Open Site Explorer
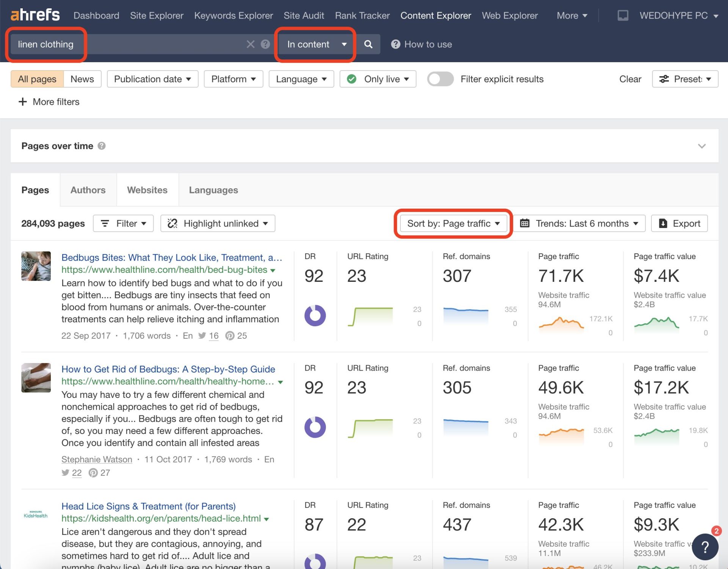This screenshot has width=728, height=569. [x=157, y=16]
